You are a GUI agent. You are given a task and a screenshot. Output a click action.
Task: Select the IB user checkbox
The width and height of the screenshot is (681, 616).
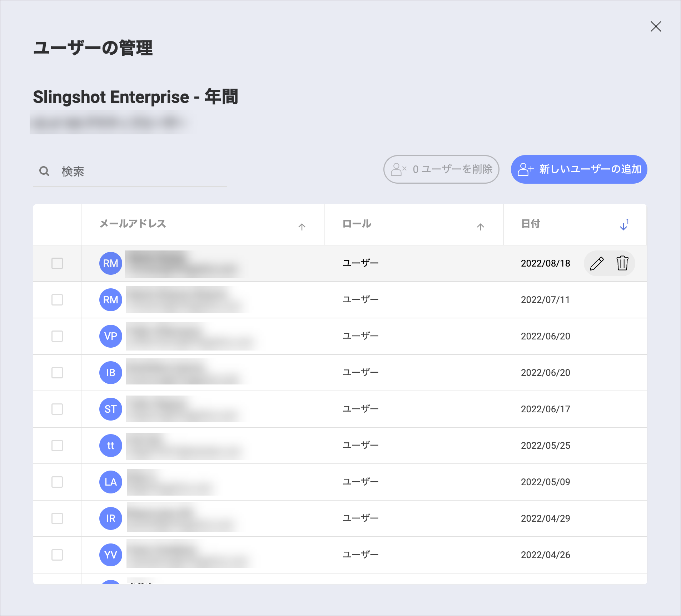(x=57, y=373)
